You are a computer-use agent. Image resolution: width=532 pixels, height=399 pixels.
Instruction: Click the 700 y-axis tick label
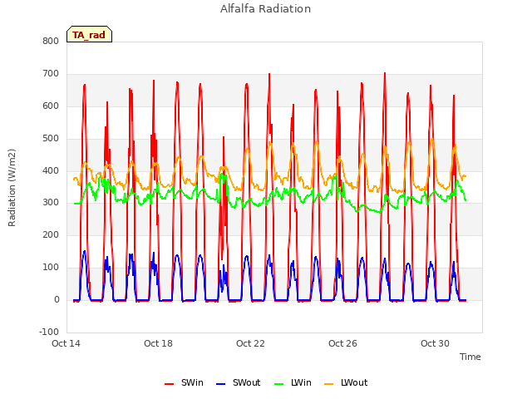click(x=51, y=74)
